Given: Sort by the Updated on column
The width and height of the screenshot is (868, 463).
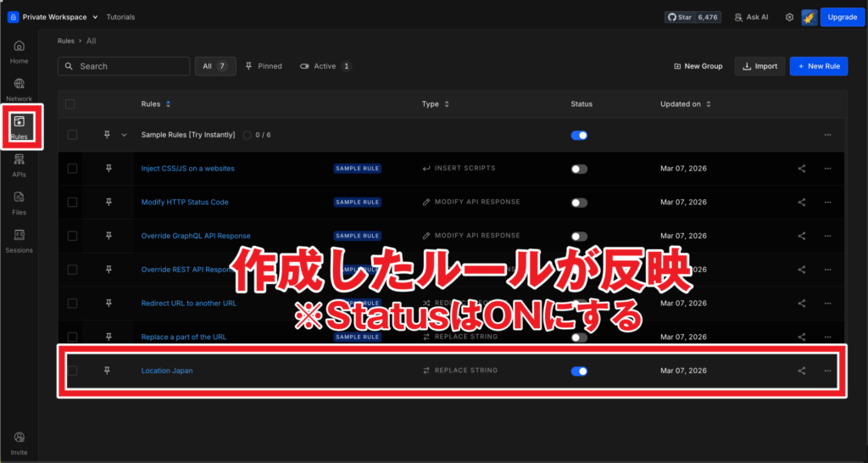Looking at the screenshot, I should click(685, 104).
